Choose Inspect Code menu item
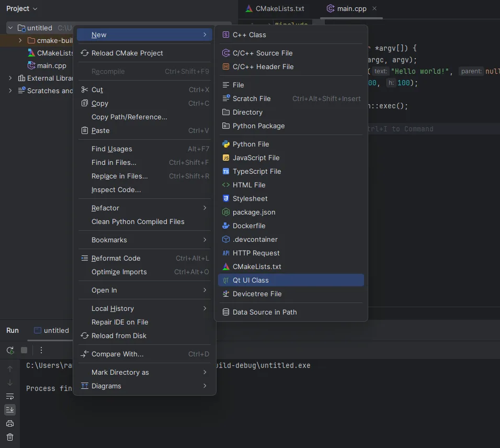 click(144, 190)
